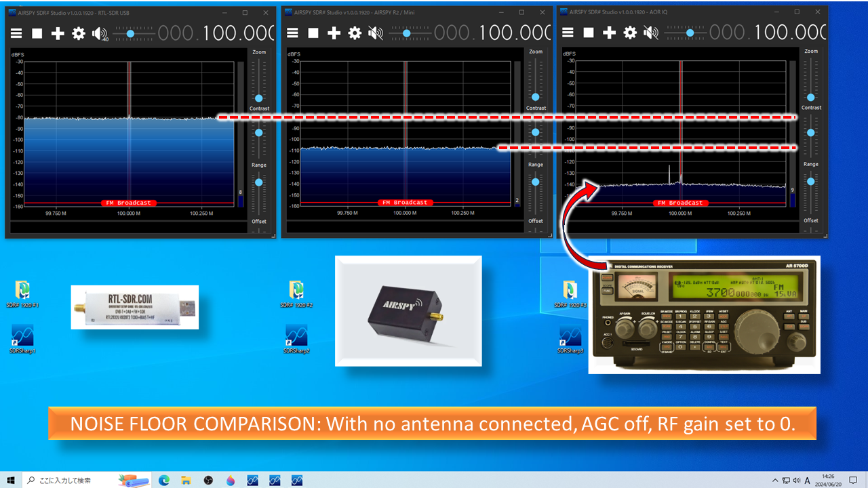The image size is (868, 488).
Task: Click Contrast slider knob in RTL-SDR USB window
Action: click(x=259, y=133)
